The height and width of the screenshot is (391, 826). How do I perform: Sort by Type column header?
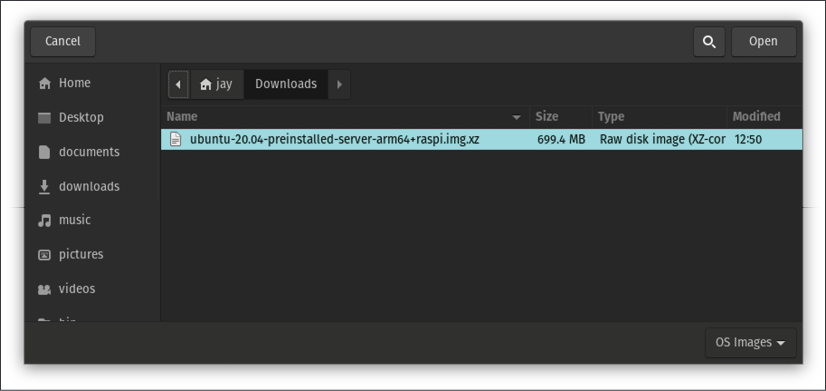click(x=659, y=116)
